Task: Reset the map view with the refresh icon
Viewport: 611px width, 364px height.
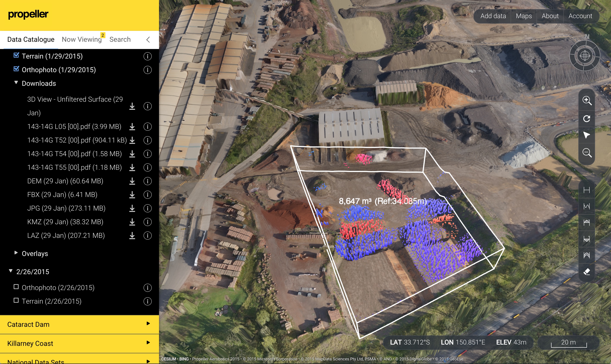Action: 587,119
